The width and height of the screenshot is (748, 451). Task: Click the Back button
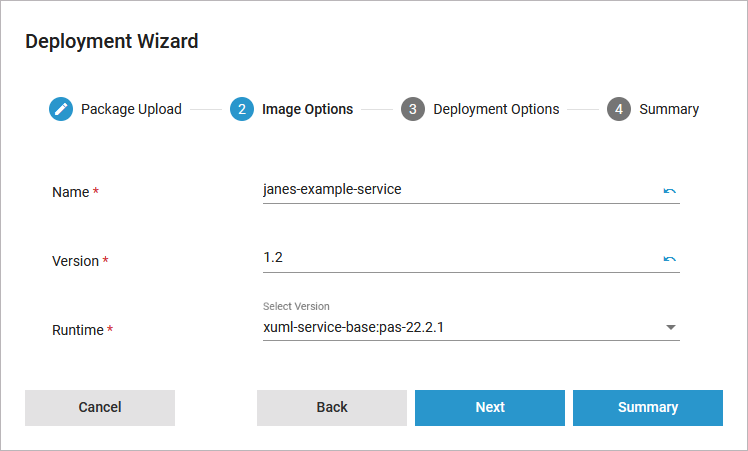point(332,407)
